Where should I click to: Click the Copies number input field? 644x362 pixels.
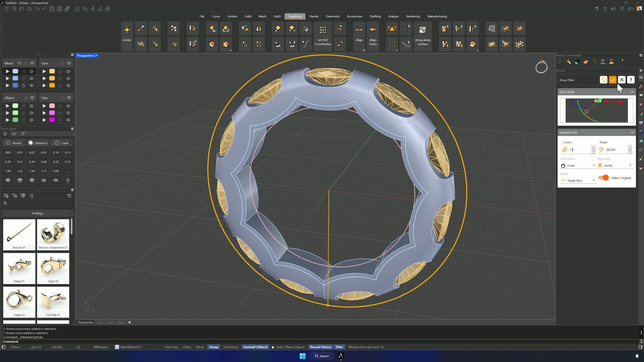point(580,150)
